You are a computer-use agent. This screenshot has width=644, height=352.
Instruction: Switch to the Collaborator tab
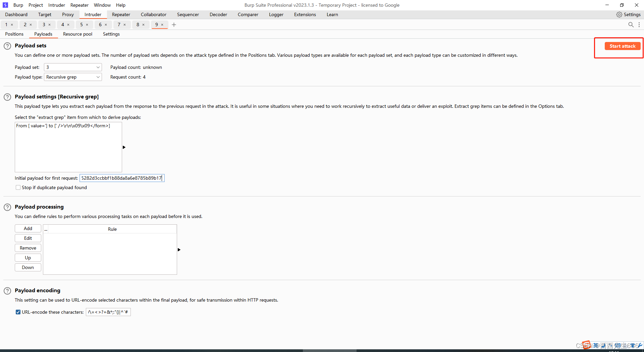tap(154, 14)
